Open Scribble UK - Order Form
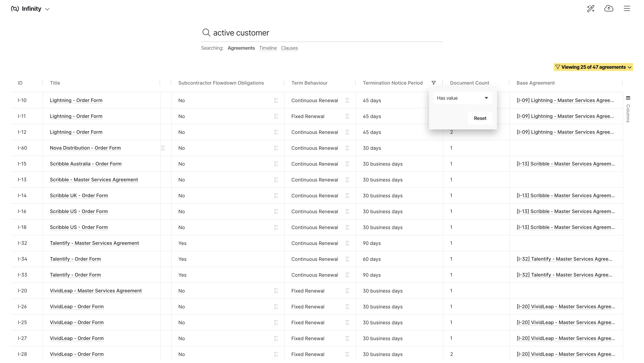This screenshot has height=363, width=644. (79, 196)
